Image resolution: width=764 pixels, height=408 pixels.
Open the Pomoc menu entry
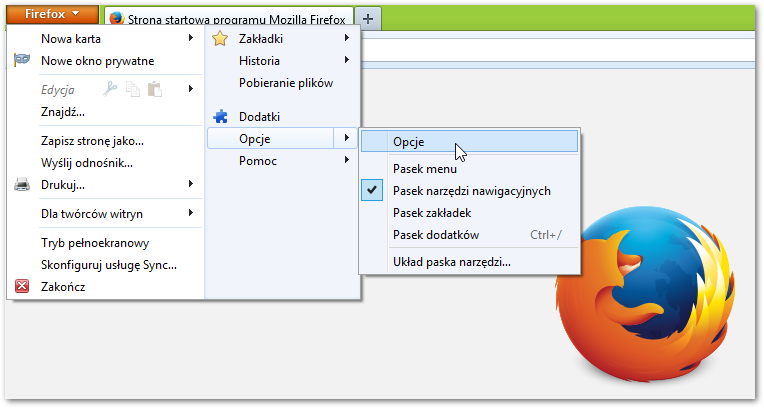click(x=258, y=161)
